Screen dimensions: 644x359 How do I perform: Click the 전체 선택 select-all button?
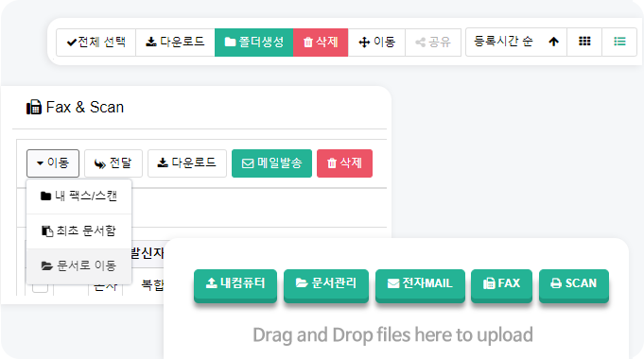click(96, 43)
